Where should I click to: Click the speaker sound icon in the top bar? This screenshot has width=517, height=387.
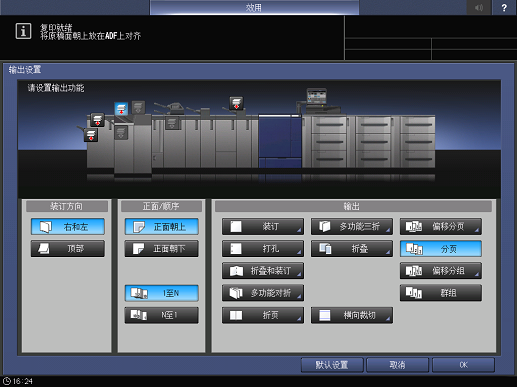click(479, 7)
